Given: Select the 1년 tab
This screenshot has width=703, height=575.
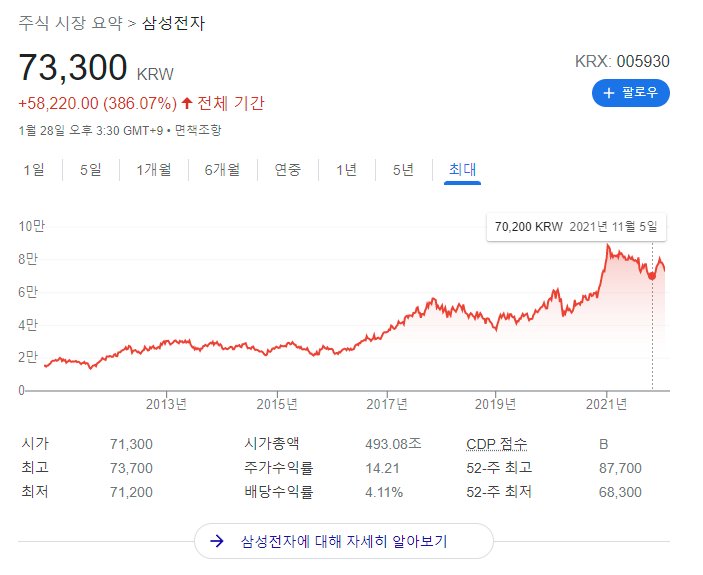Looking at the screenshot, I should click(346, 170).
